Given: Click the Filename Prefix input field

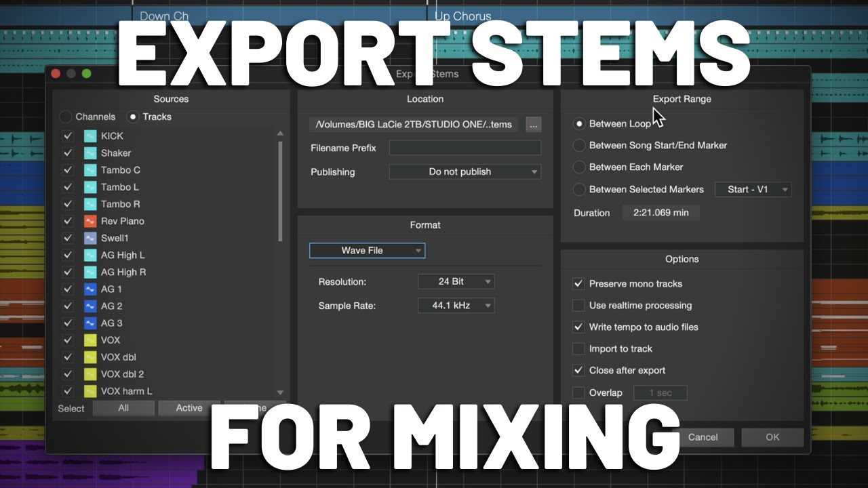Looking at the screenshot, I should 465,148.
